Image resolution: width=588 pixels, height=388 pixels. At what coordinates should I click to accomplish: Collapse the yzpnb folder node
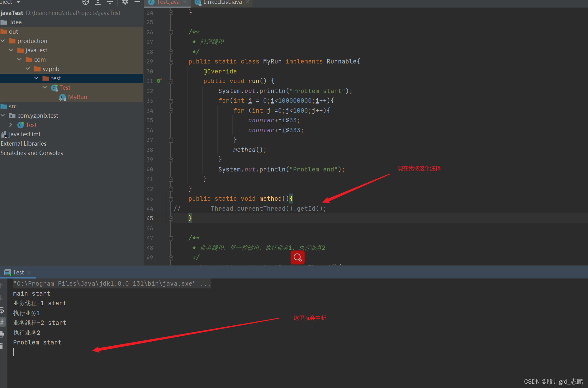pyautogui.click(x=28, y=69)
